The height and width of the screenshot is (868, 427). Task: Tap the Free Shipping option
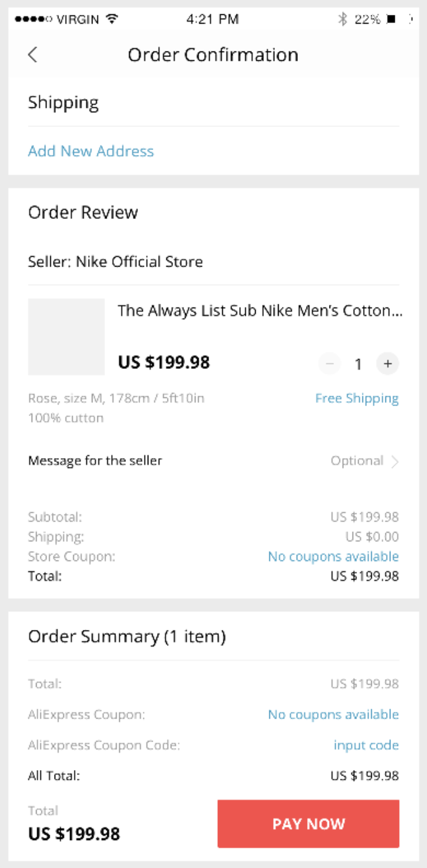point(357,398)
